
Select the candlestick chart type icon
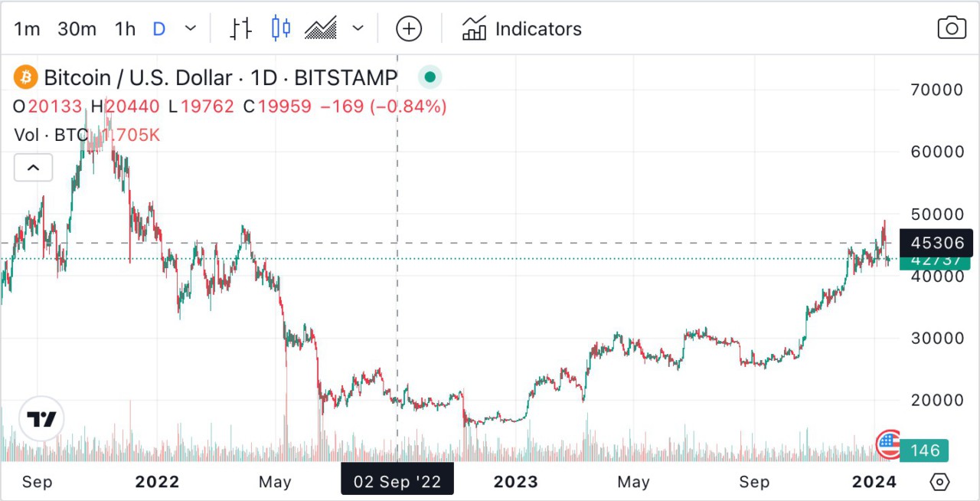click(280, 28)
